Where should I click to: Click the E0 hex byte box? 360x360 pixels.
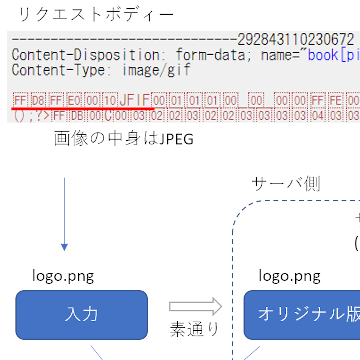tap(74, 100)
